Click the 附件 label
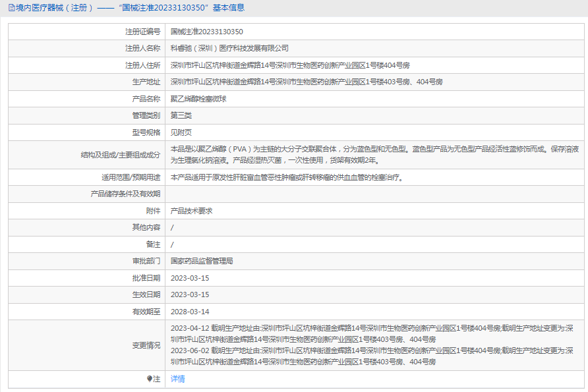588x392 pixels. [x=153, y=211]
